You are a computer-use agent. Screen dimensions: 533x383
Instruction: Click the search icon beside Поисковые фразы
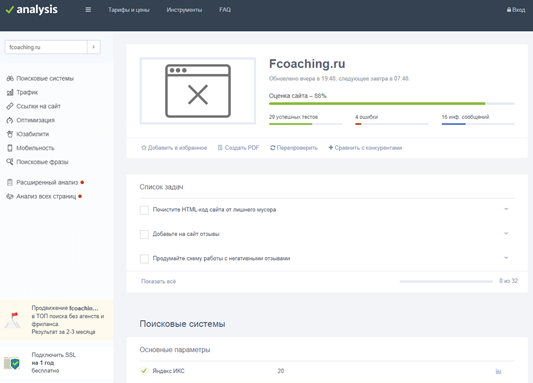[10, 162]
